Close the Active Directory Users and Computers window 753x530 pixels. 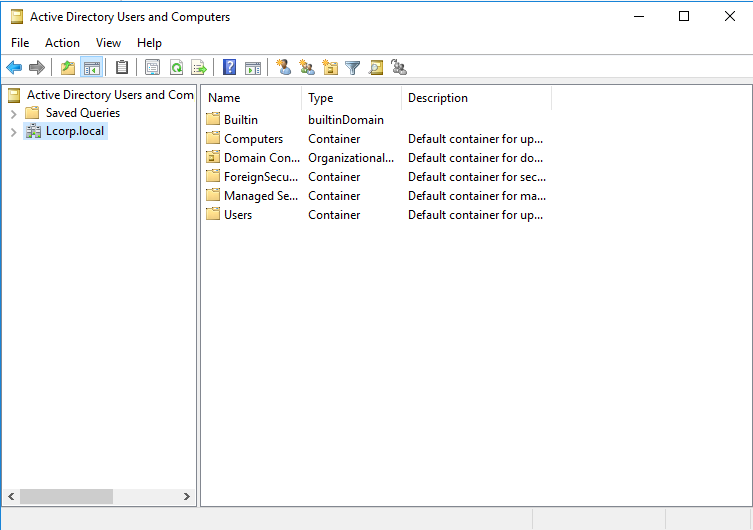(729, 16)
